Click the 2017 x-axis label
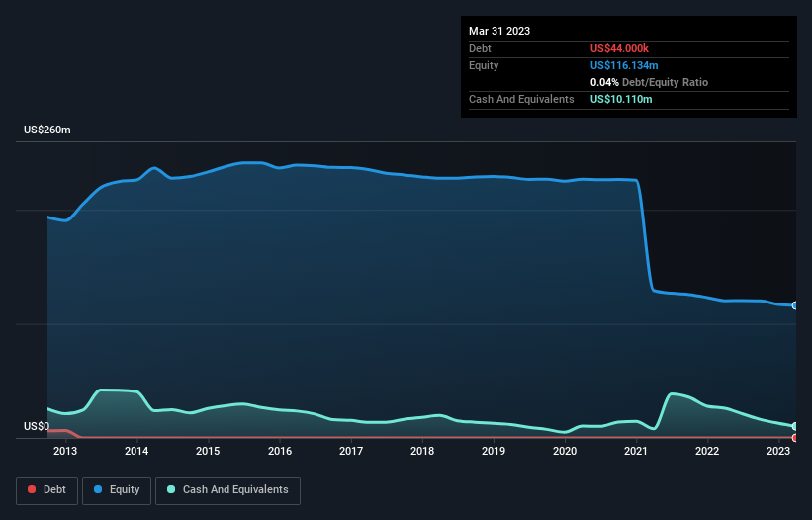The height and width of the screenshot is (520, 812). click(x=351, y=451)
